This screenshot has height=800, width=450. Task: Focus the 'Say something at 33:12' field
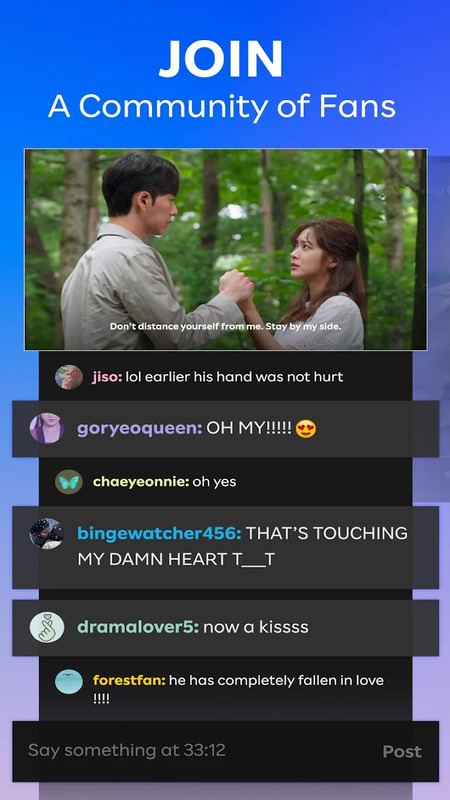coord(226,751)
